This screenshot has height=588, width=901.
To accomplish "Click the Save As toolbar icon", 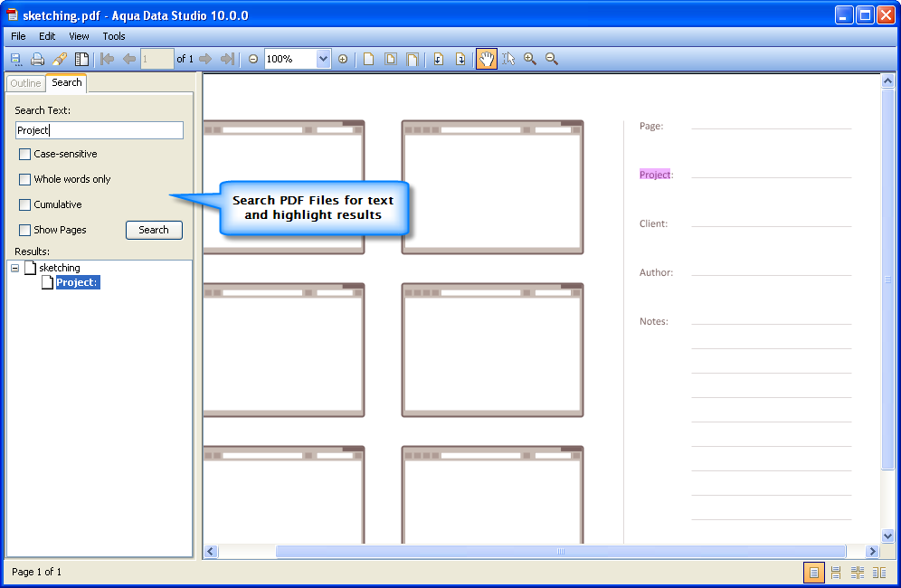I will point(16,59).
